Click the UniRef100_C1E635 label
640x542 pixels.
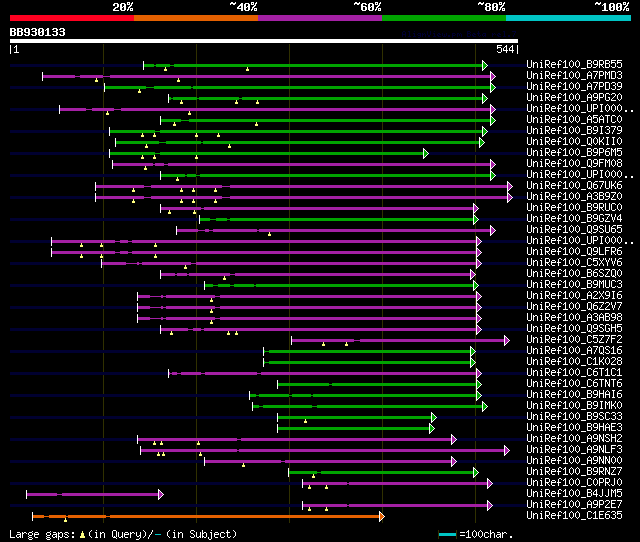click(x=574, y=516)
